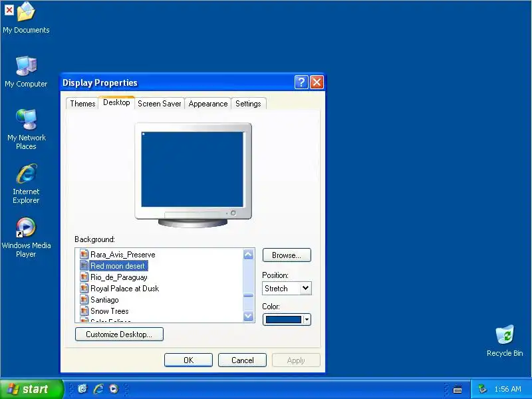The image size is (532, 399).
Task: Click the Cancel button
Action: pos(242,360)
